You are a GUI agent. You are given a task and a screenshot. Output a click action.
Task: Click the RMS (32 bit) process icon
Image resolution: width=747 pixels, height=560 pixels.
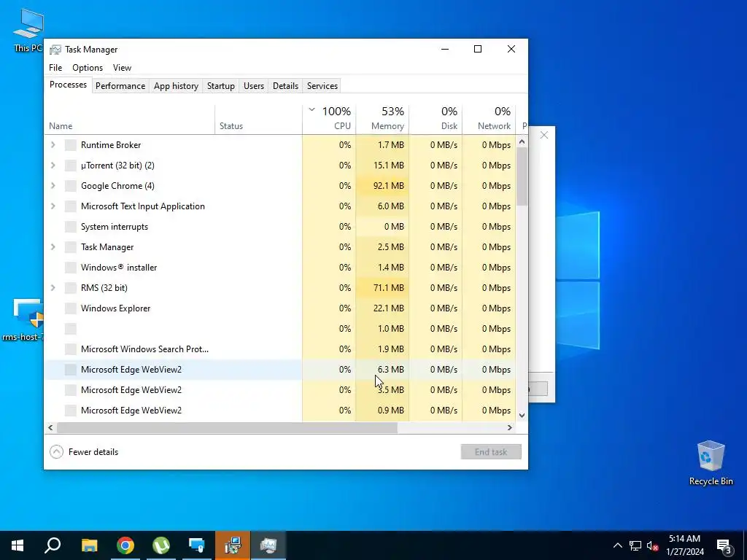(71, 287)
